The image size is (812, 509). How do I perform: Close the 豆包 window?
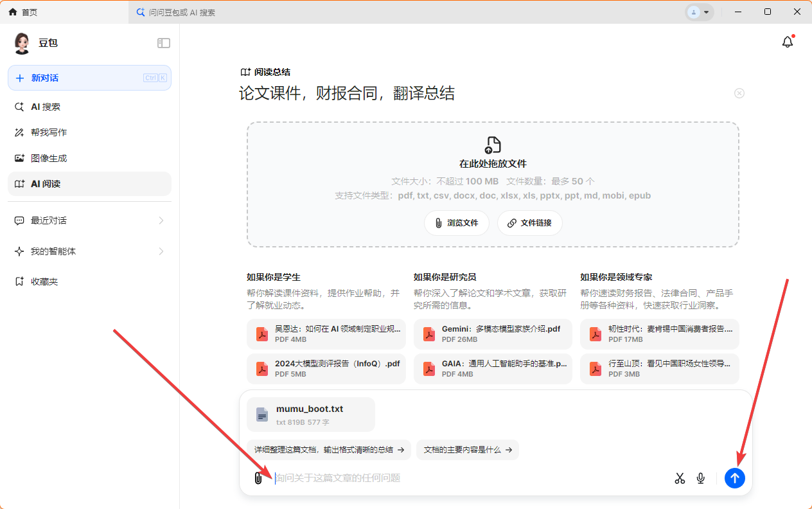coord(797,12)
